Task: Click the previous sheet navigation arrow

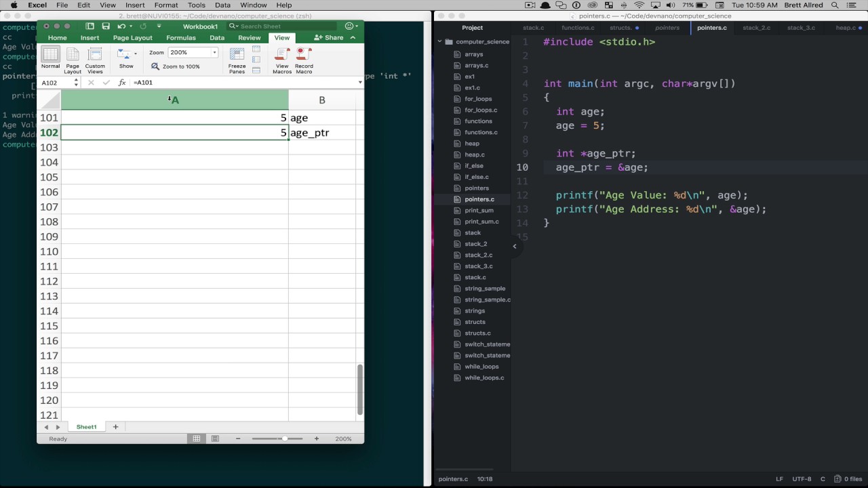Action: [x=46, y=427]
